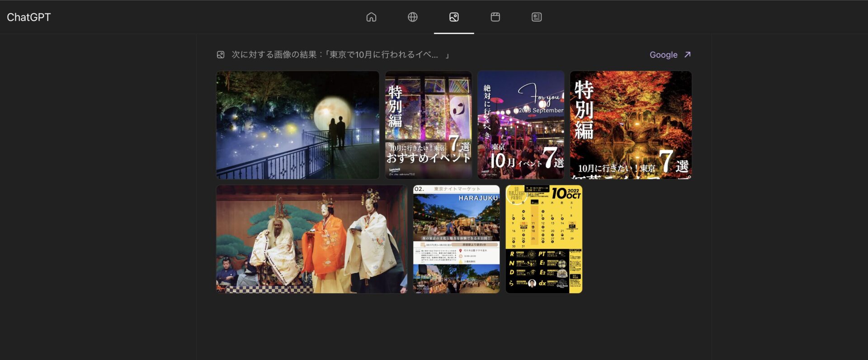Open the yellow October 2022 calendar image
The width and height of the screenshot is (868, 360).
click(544, 239)
